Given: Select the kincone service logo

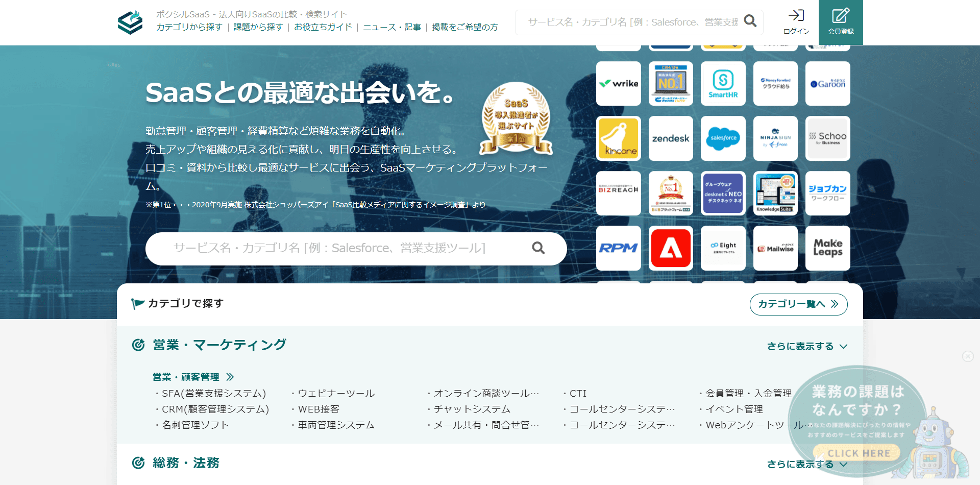Looking at the screenshot, I should (619, 138).
